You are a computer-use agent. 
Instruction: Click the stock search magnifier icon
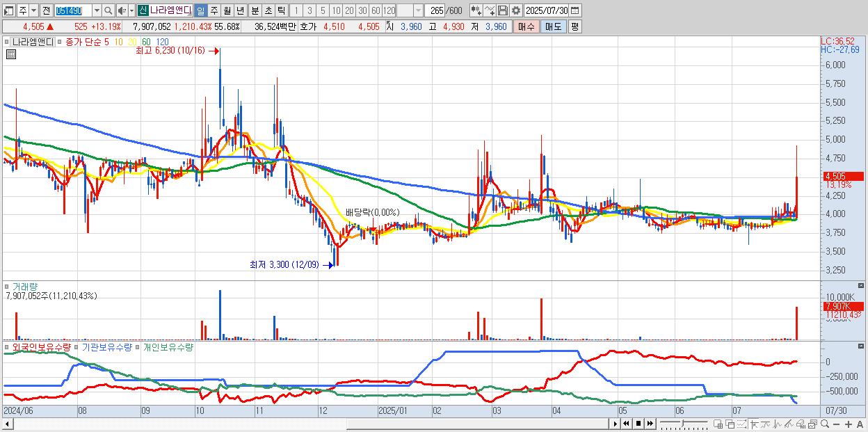click(108, 11)
